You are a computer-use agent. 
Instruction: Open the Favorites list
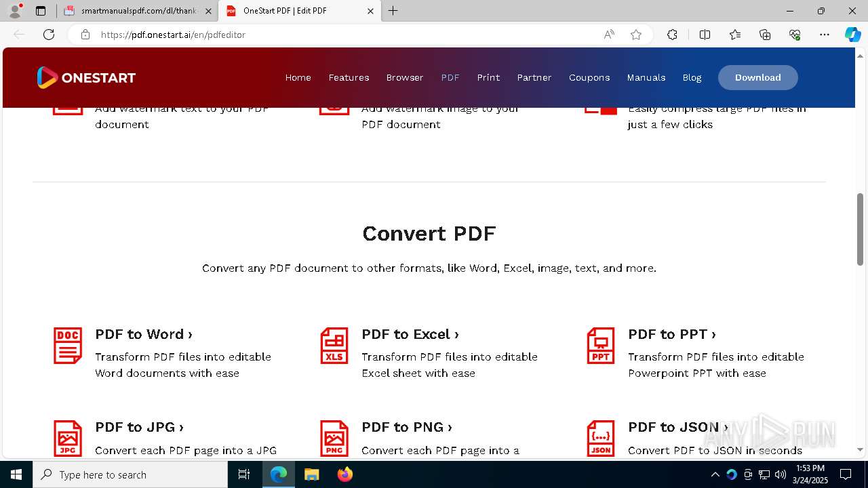735,35
